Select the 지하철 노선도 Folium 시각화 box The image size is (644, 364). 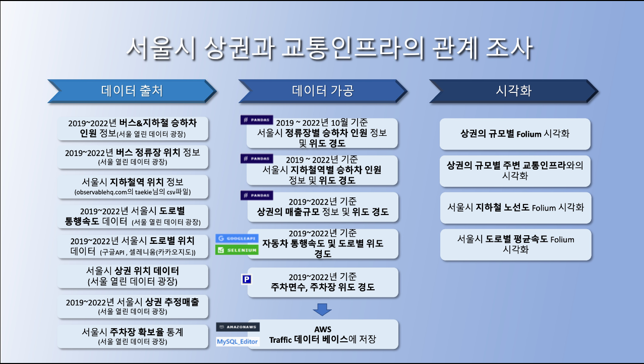point(515,207)
